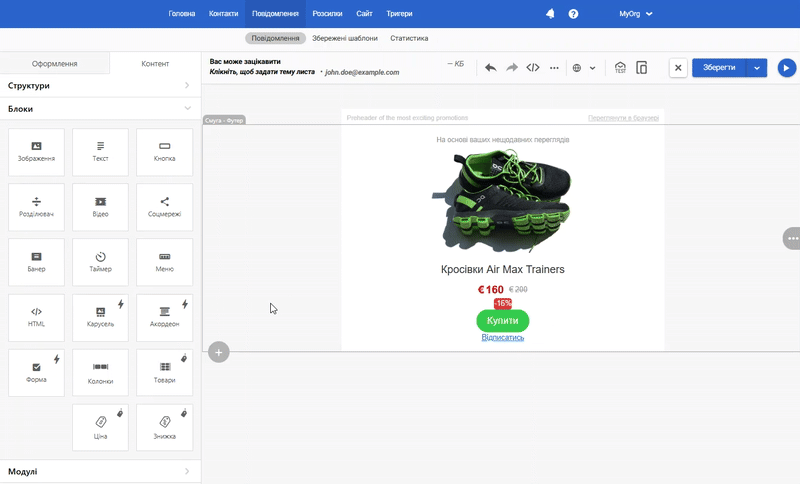Choose the Товари block

(164, 373)
